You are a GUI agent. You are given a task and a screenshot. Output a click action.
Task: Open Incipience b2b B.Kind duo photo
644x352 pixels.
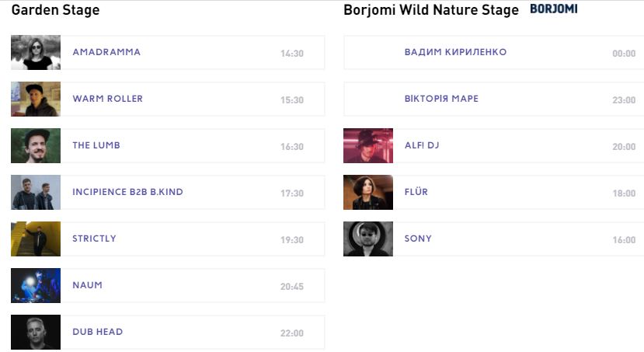[x=36, y=193]
